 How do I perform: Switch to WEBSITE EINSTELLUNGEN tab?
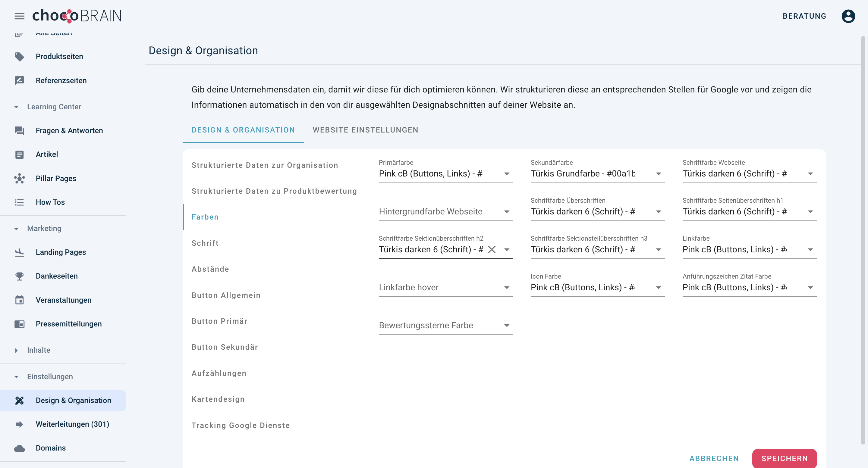click(x=366, y=130)
